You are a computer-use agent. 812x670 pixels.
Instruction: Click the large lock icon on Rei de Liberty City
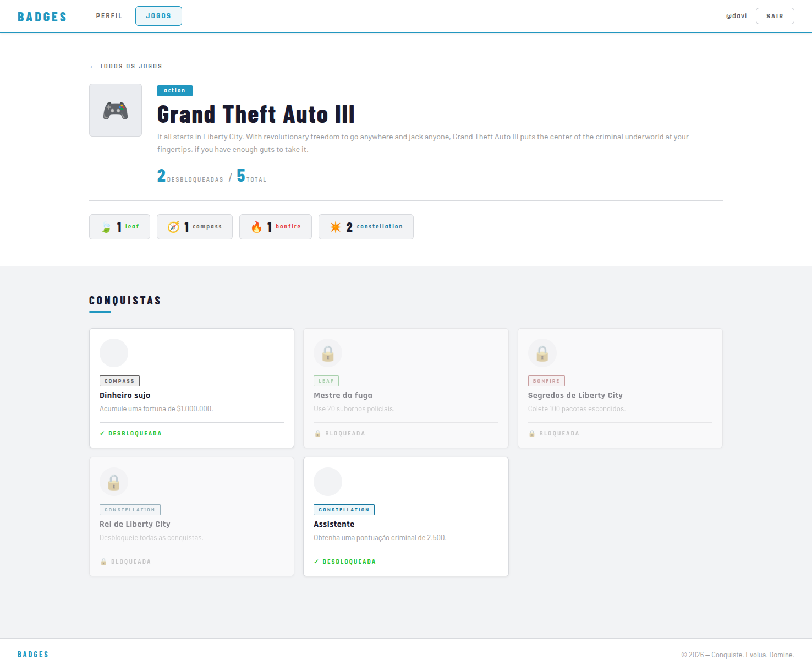tap(114, 482)
